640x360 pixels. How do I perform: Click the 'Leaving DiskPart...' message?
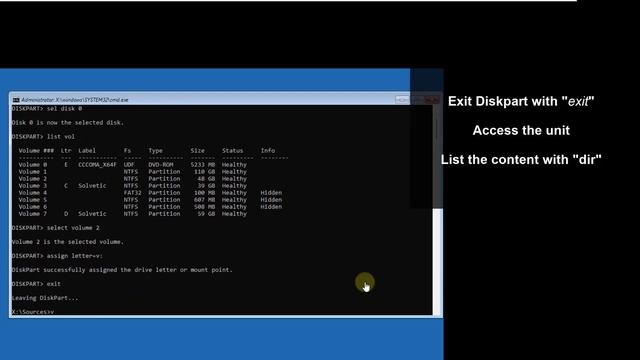tap(44, 298)
